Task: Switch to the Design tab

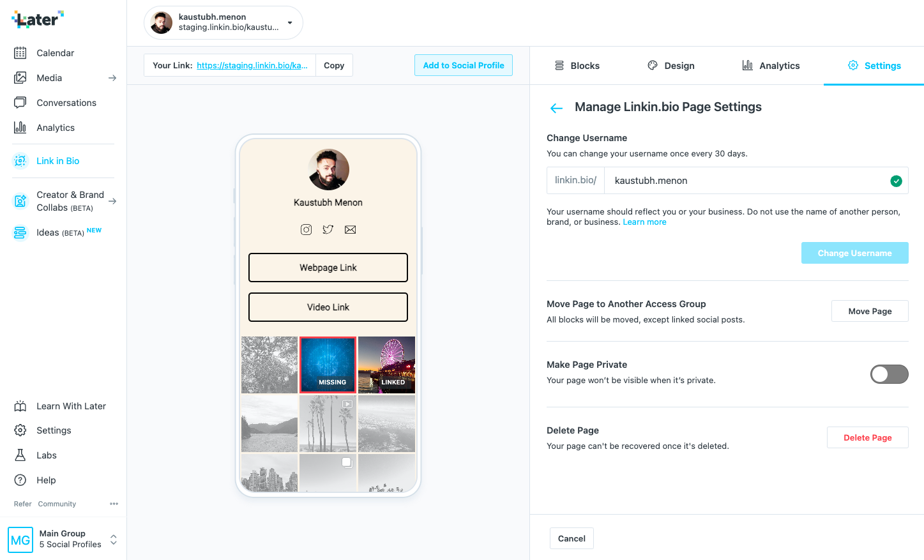Action: pyautogui.click(x=671, y=66)
